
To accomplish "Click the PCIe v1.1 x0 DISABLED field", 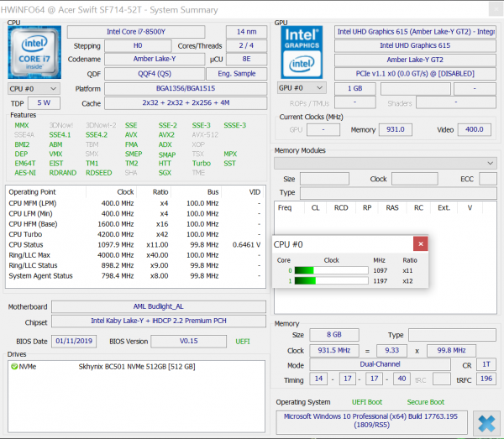I will click(x=415, y=74).
